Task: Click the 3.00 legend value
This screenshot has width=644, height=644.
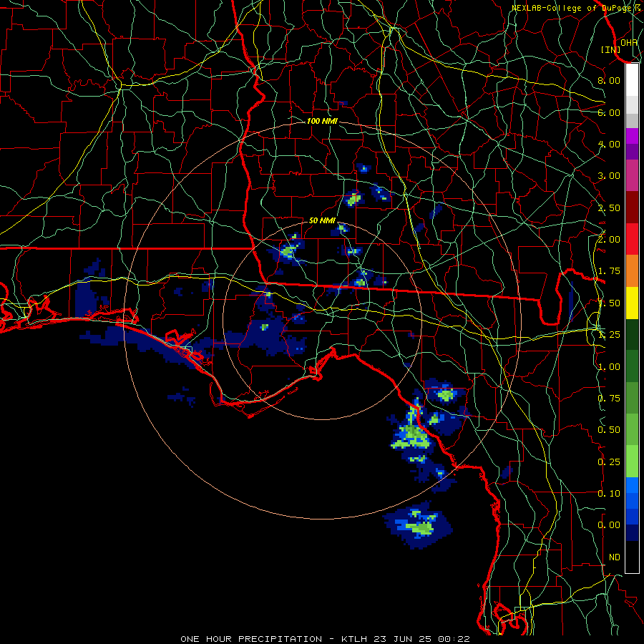Action: 609,176
